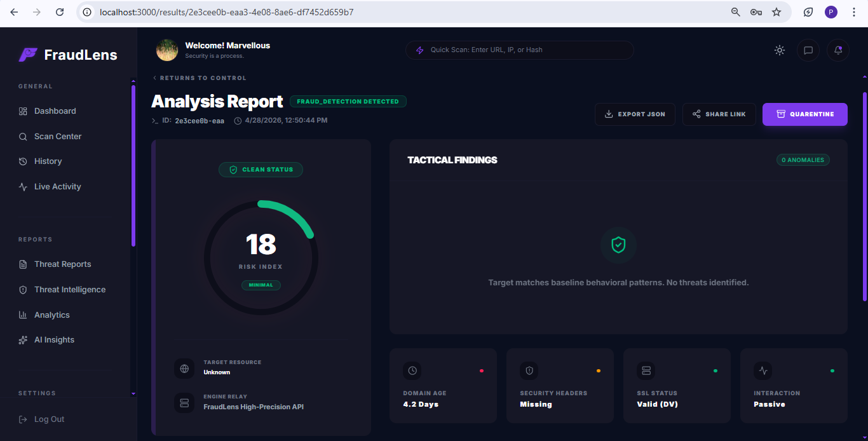This screenshot has height=441, width=868.
Task: Click the main page scrollbar
Action: point(865,197)
